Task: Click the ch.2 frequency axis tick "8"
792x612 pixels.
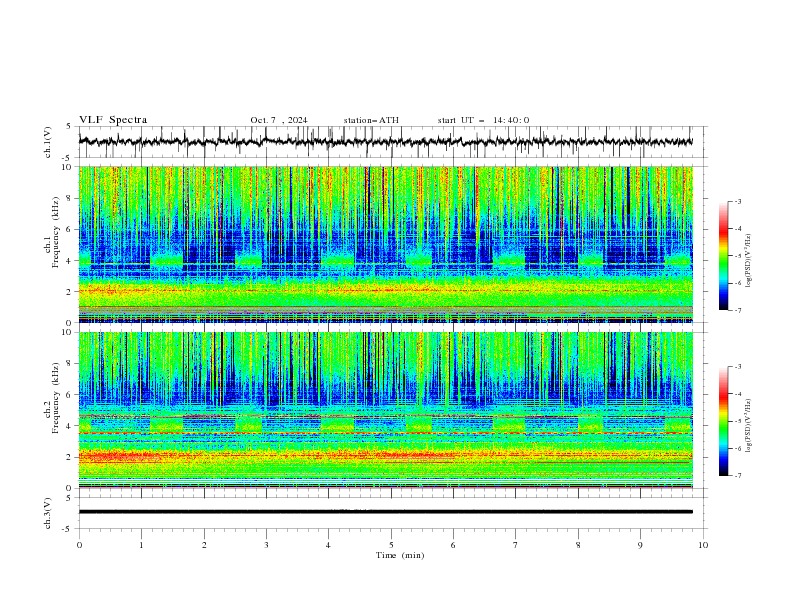Action: [x=70, y=364]
